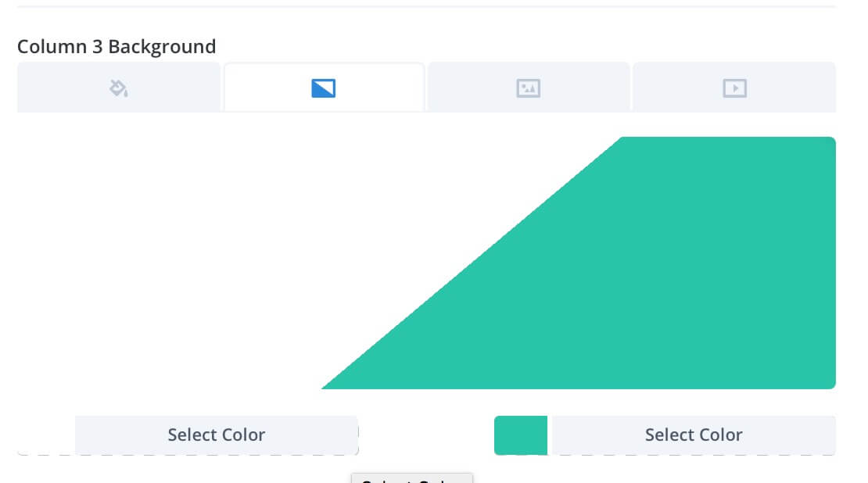Click the teal region of gradient preview
The image size is (868, 483).
664,277
